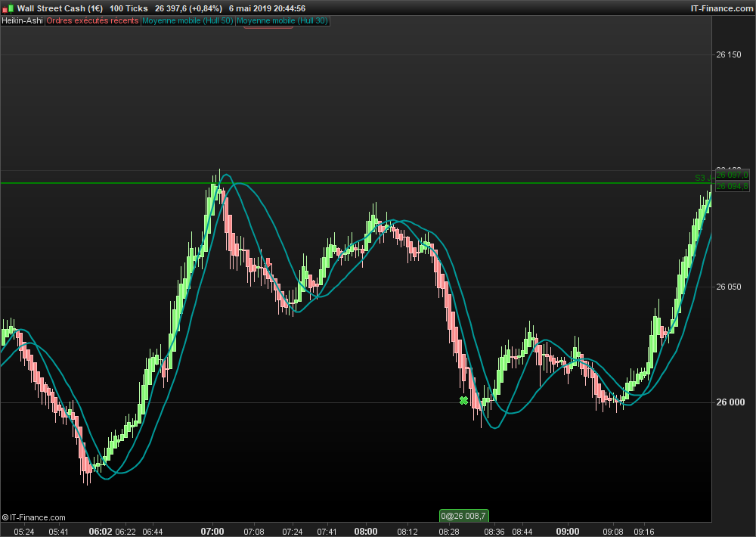Click the 09:16 time axis label
This screenshot has width=756, height=537.
(x=643, y=532)
